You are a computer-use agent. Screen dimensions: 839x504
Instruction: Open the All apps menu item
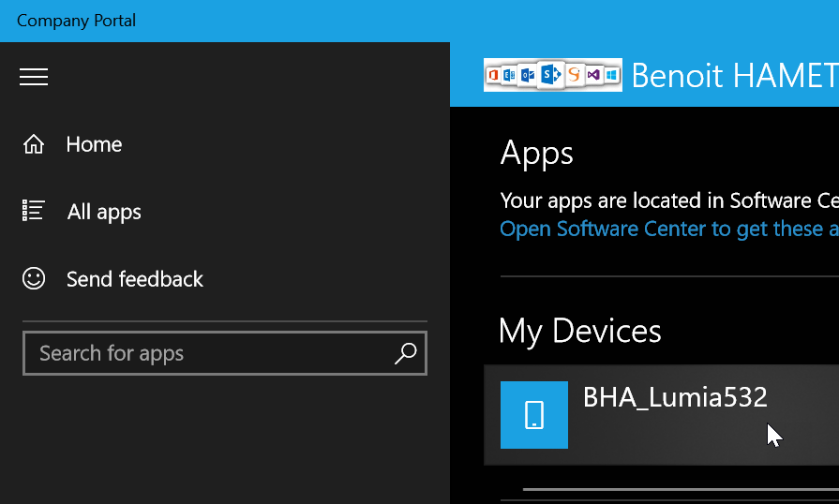[104, 212]
